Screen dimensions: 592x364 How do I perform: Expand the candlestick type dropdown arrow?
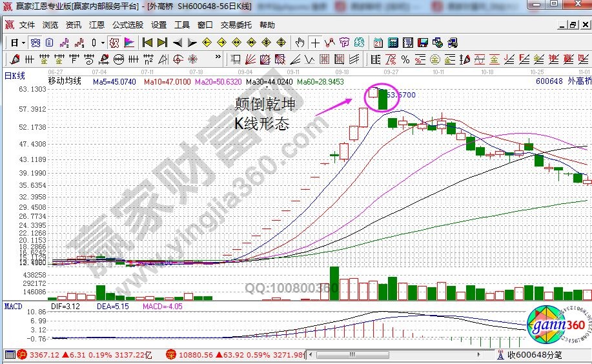click(102, 43)
